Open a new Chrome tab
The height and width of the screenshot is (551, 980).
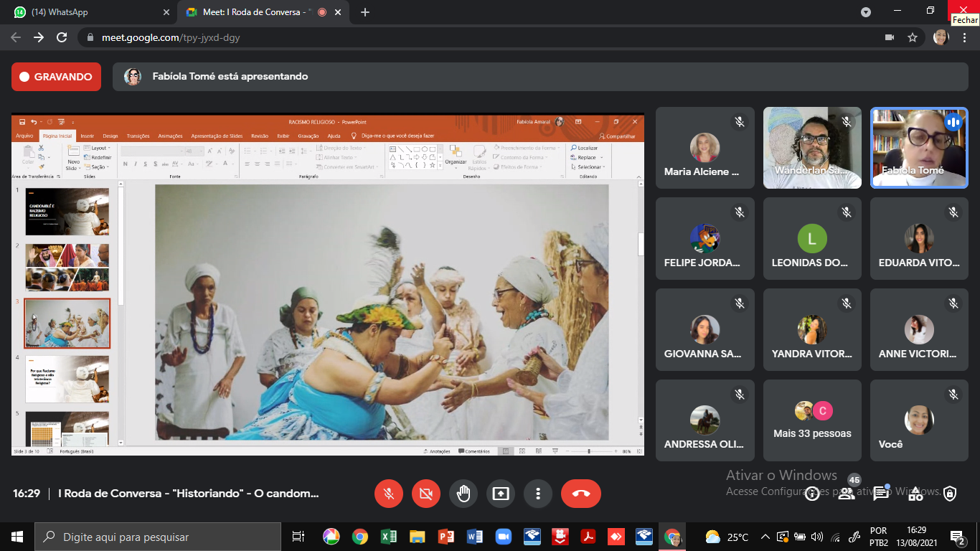[365, 12]
